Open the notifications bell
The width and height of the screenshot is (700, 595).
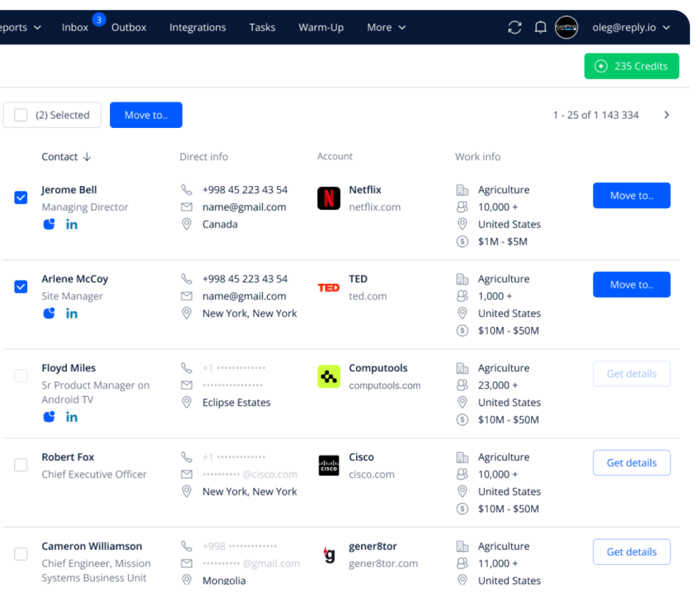tap(540, 27)
